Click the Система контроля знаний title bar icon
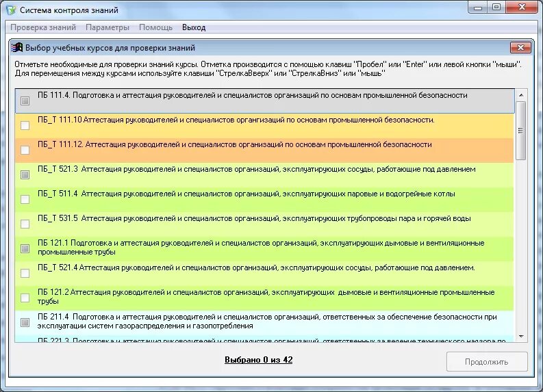This screenshot has width=543, height=392. click(x=11, y=10)
